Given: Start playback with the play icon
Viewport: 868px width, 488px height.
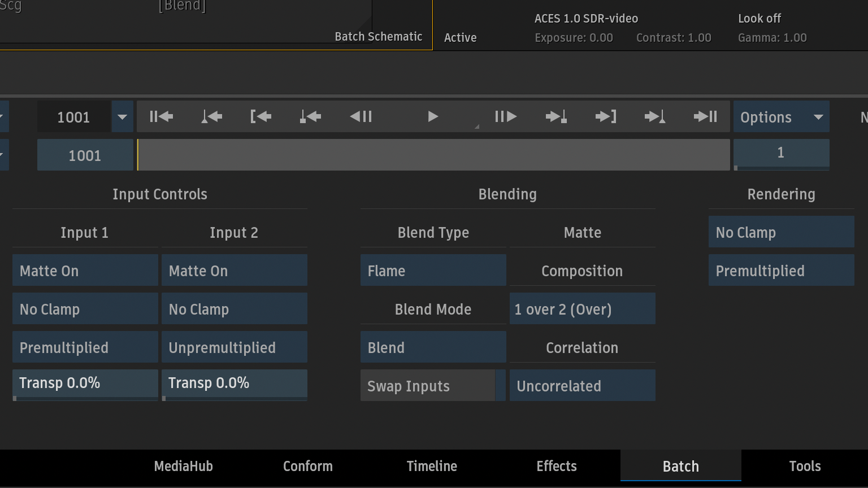Looking at the screenshot, I should click(x=433, y=117).
